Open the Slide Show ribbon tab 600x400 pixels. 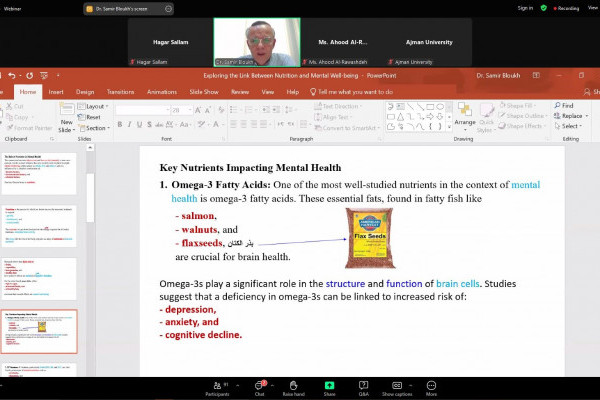point(204,91)
